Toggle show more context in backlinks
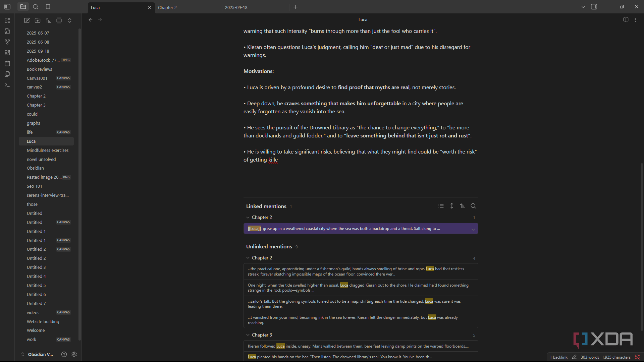Image resolution: width=644 pixels, height=362 pixels. click(x=452, y=206)
